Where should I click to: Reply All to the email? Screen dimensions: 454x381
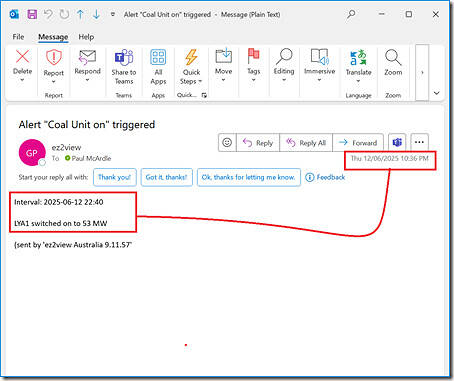click(x=306, y=143)
